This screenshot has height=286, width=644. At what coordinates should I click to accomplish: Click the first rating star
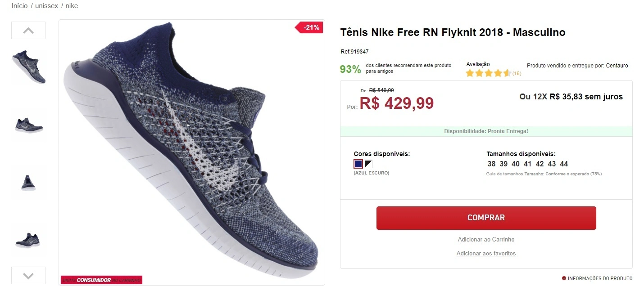pos(470,72)
